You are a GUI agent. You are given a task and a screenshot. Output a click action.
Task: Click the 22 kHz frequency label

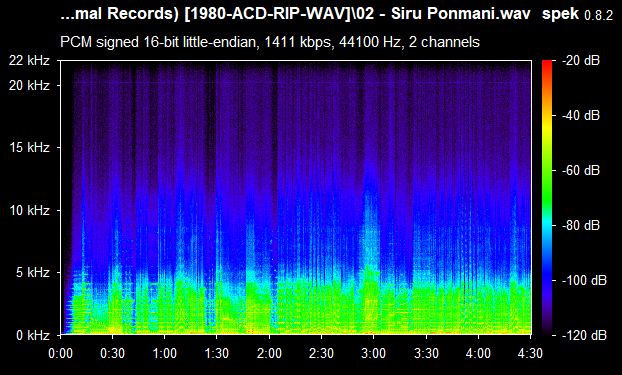pos(29,61)
